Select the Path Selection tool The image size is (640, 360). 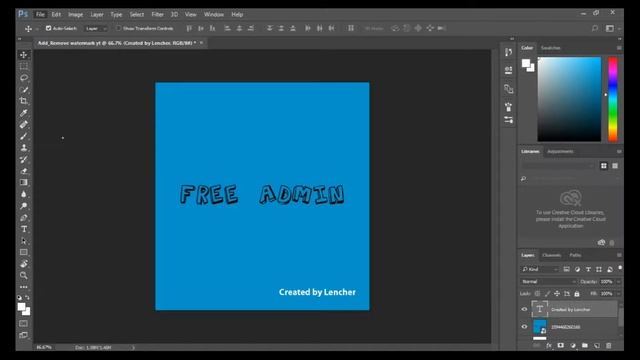(x=24, y=241)
